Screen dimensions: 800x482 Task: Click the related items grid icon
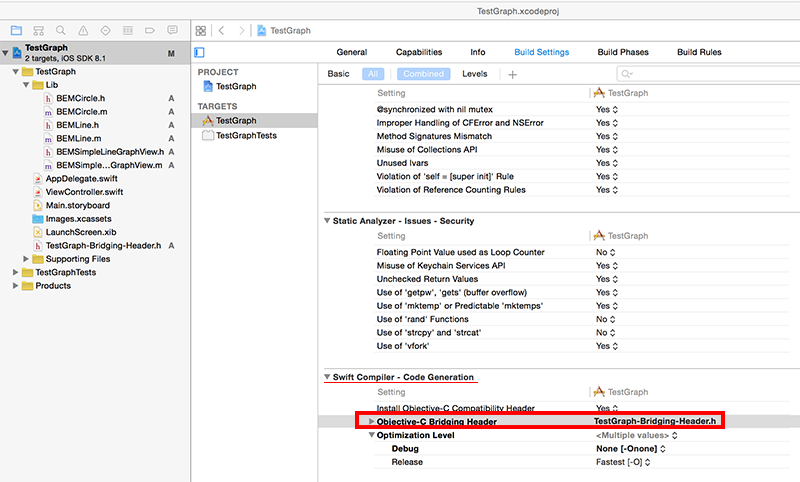tap(201, 31)
